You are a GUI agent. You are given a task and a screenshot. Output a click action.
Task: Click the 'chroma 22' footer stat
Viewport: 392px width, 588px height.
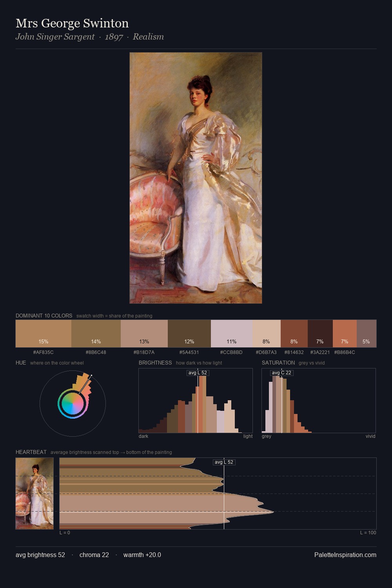tap(94, 555)
